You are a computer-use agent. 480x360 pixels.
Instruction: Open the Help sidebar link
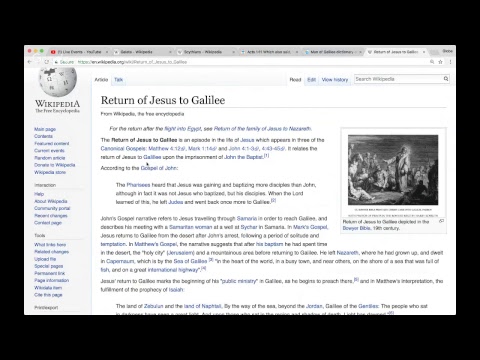tap(39, 194)
